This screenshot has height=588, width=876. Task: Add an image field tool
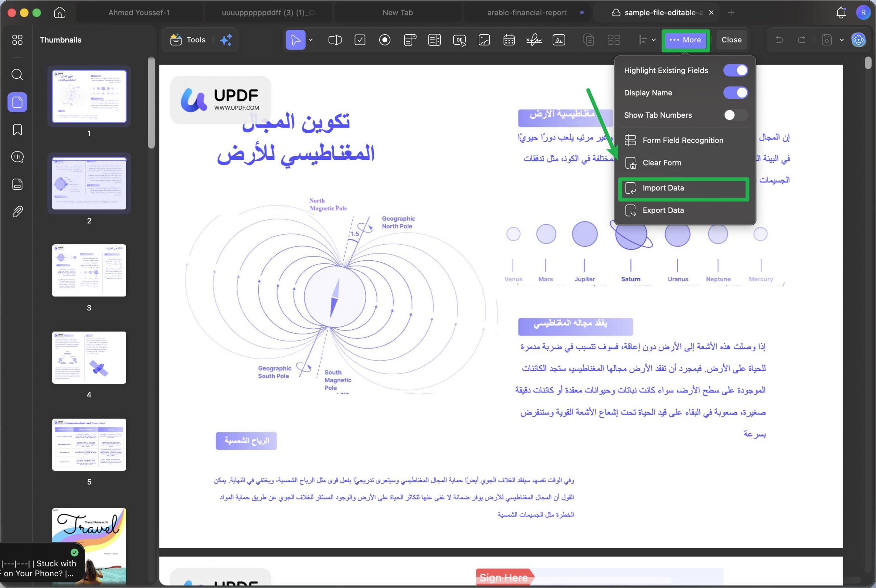click(x=484, y=40)
